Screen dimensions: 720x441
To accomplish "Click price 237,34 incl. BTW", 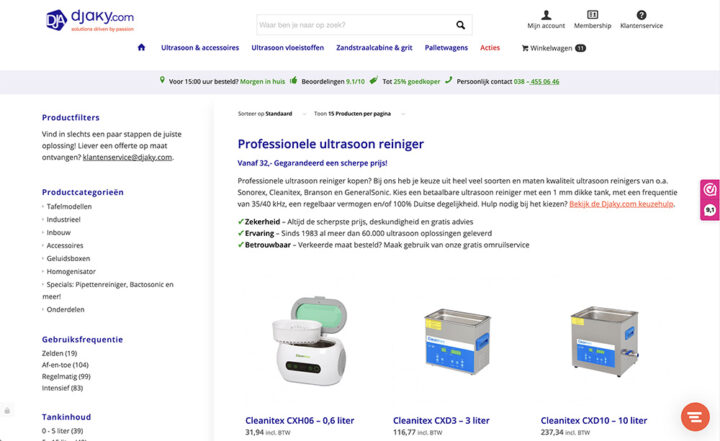I will point(565,432).
